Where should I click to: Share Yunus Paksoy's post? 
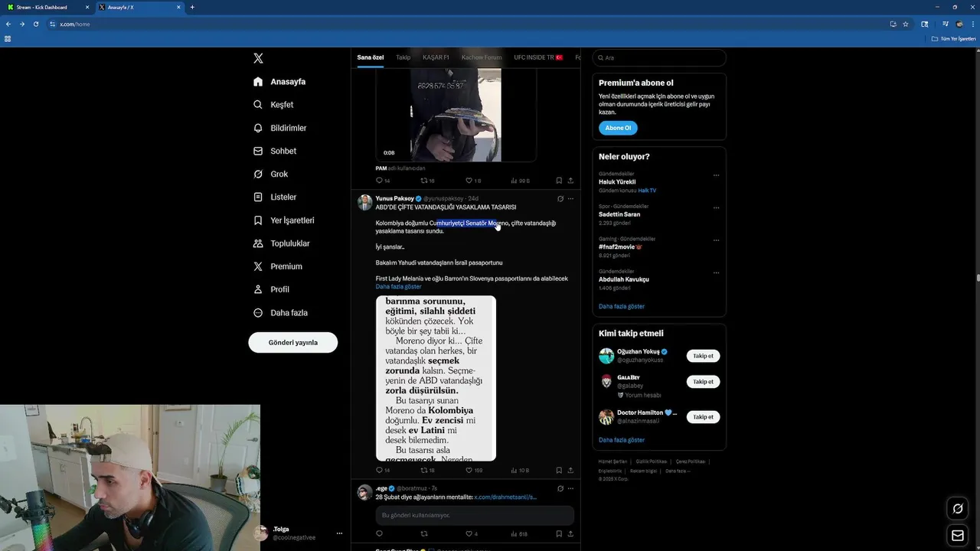coord(570,470)
